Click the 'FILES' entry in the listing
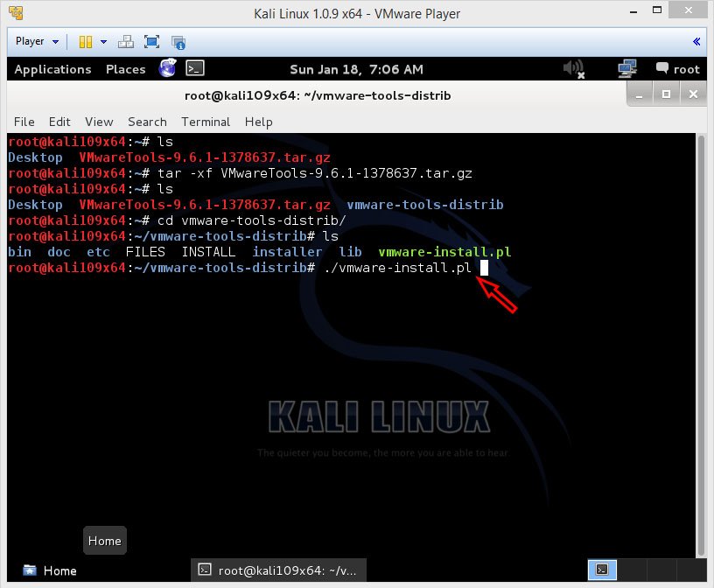 145,252
